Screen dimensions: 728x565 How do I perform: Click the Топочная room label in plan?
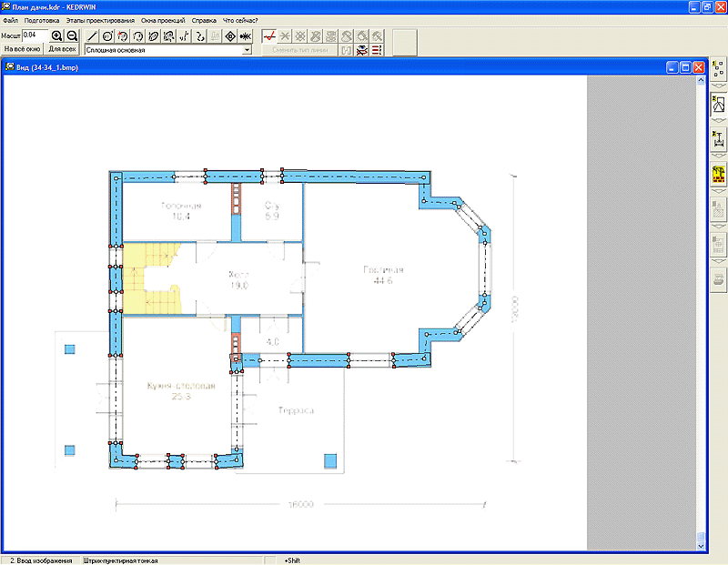click(181, 206)
